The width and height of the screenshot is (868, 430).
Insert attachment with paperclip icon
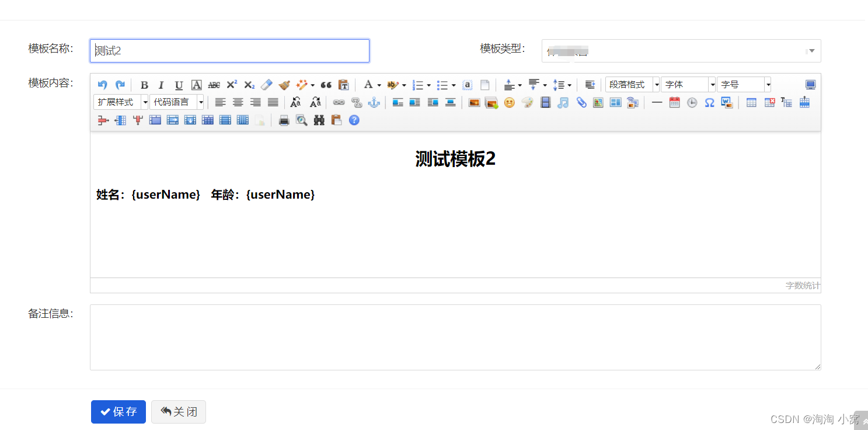point(581,102)
